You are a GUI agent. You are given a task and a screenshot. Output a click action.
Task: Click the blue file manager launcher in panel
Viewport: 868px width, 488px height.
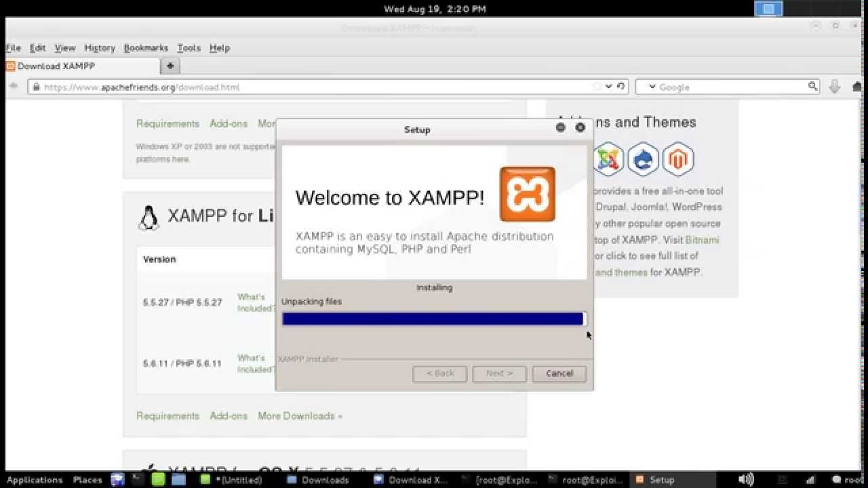[178, 479]
